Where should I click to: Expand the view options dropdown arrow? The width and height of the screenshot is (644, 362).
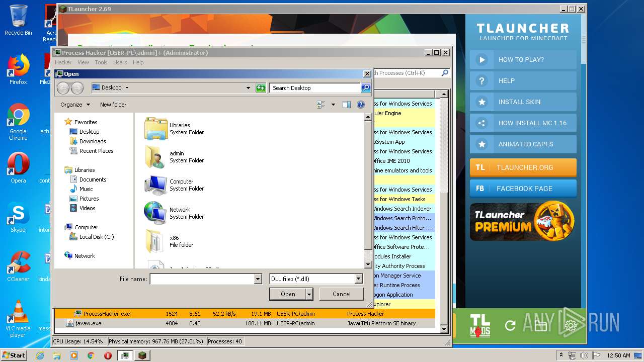coord(333,105)
